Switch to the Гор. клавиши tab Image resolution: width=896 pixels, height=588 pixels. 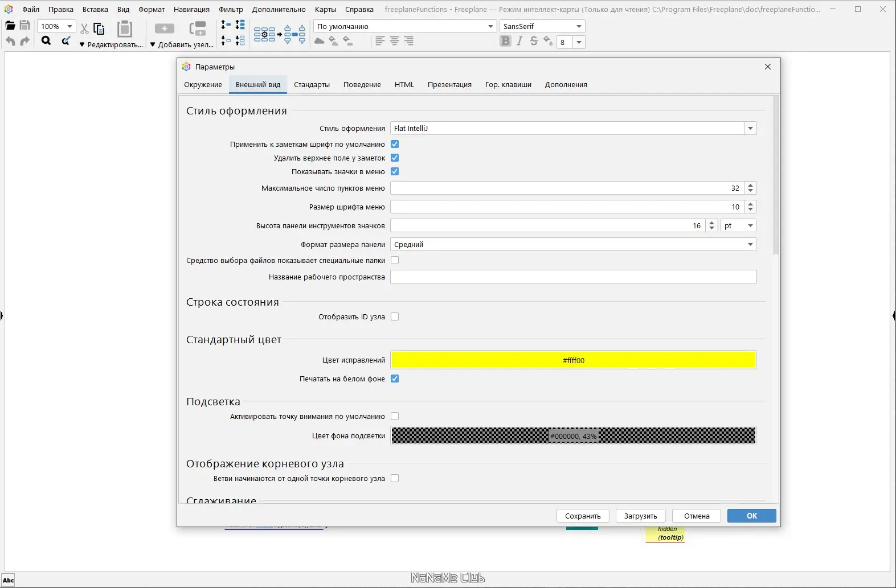(508, 85)
